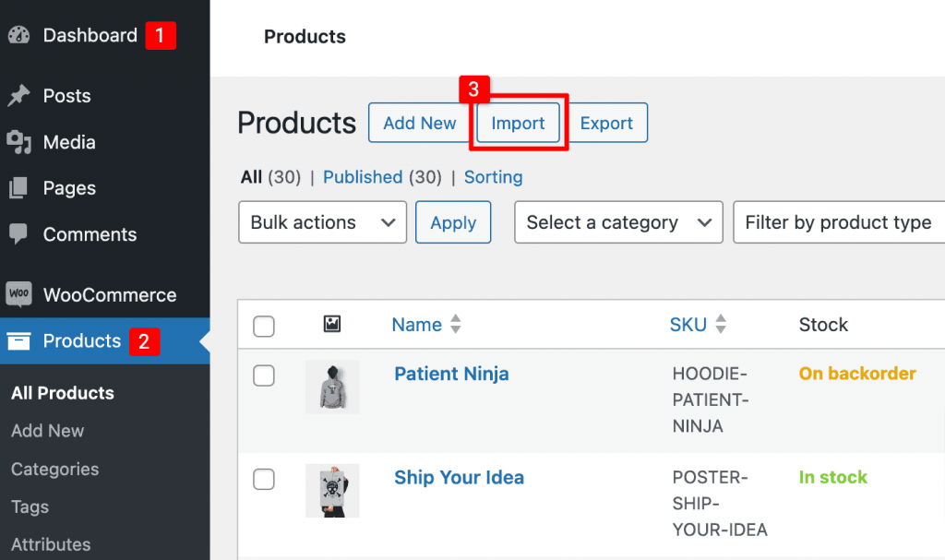Screen dimensions: 945x560
Task: Select the Patient Ninja row checkbox
Action: tap(263, 375)
